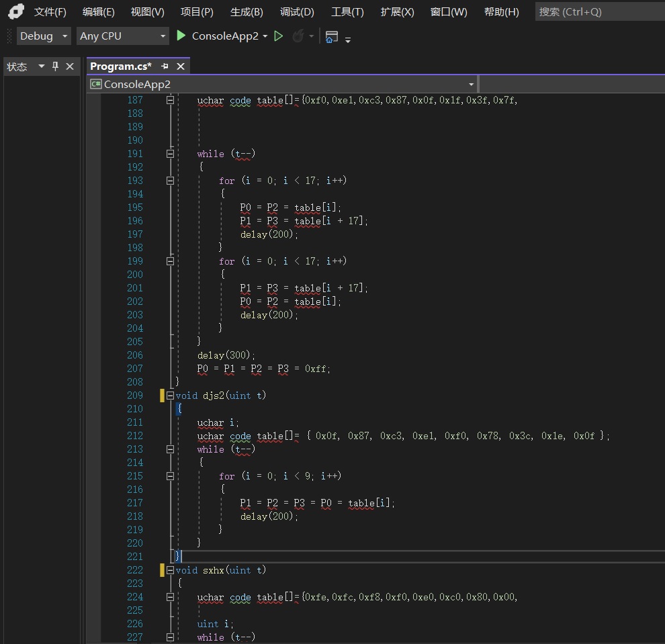Click the browser window toolbar icon
The image size is (665, 644).
(331, 36)
